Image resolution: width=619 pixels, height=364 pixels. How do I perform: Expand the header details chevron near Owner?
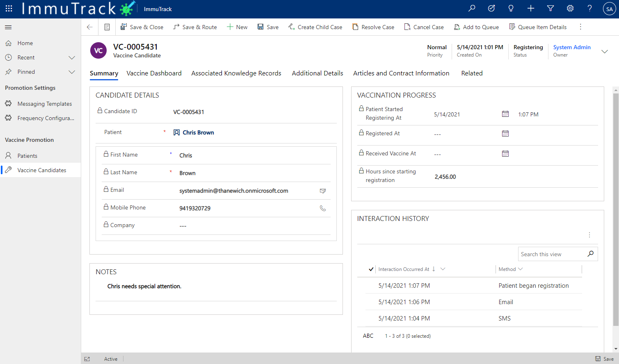[x=605, y=52]
